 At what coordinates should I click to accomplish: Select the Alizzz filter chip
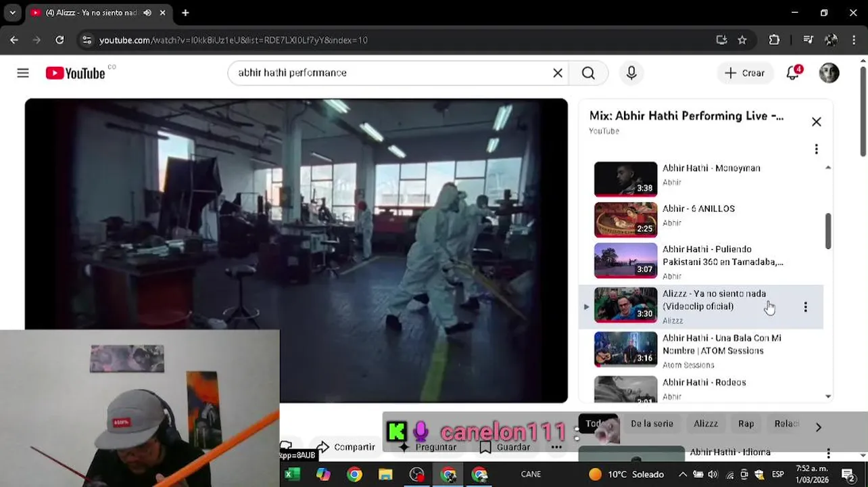(706, 423)
